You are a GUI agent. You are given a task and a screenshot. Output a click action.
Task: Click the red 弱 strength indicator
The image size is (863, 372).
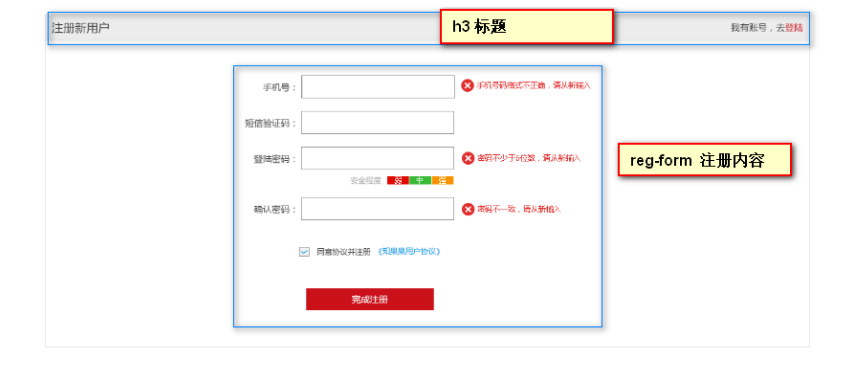pos(398,180)
